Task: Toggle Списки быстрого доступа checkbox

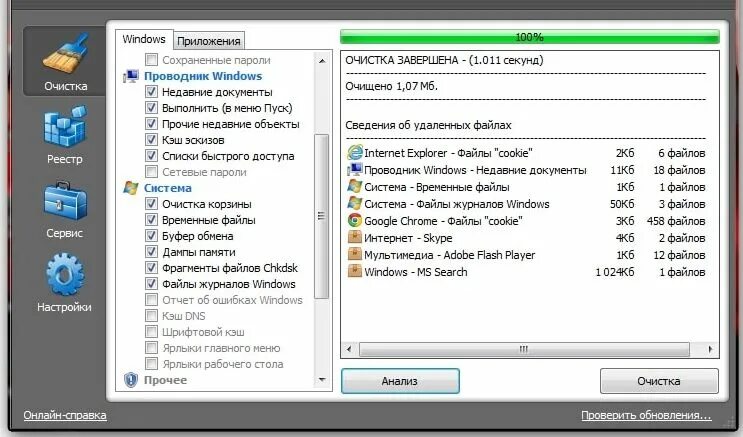Action: point(151,155)
